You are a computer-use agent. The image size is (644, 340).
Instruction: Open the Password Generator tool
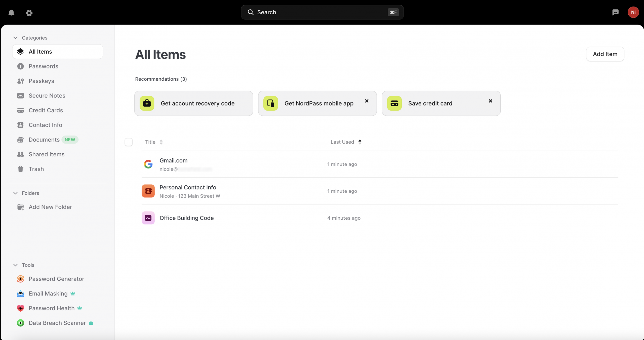pyautogui.click(x=56, y=279)
